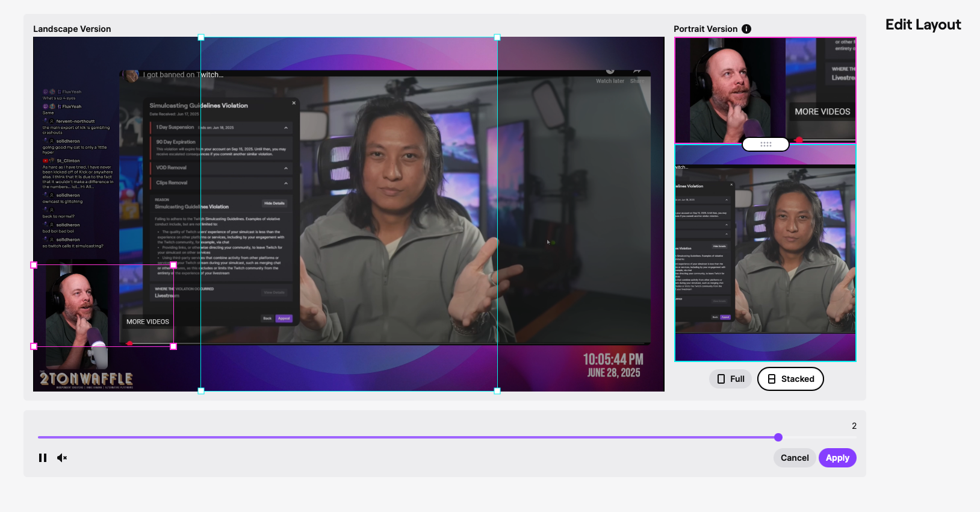
Task: Click bottom-right magenta facecam handle
Action: tap(173, 346)
